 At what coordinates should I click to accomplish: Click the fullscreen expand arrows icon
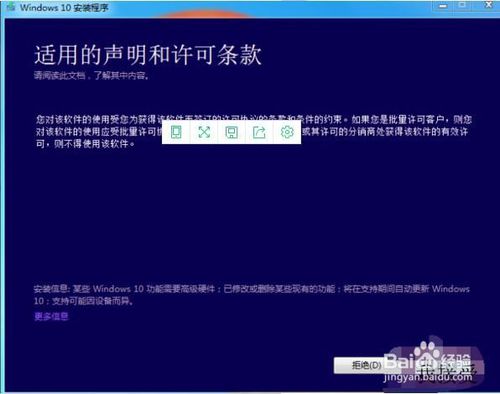(204, 132)
